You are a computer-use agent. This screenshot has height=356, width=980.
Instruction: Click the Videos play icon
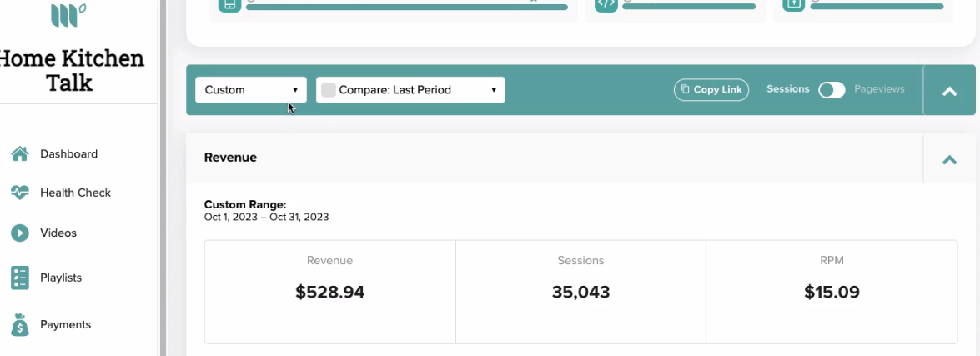point(20,233)
